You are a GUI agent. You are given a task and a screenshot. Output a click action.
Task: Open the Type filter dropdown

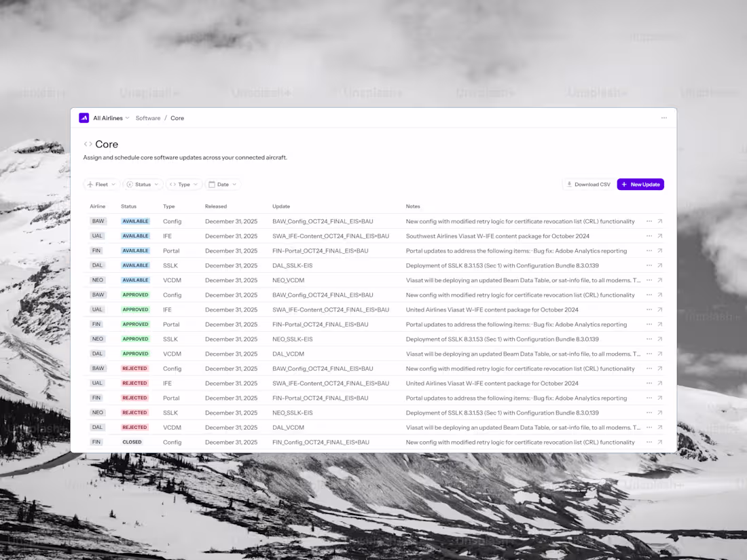click(x=183, y=184)
